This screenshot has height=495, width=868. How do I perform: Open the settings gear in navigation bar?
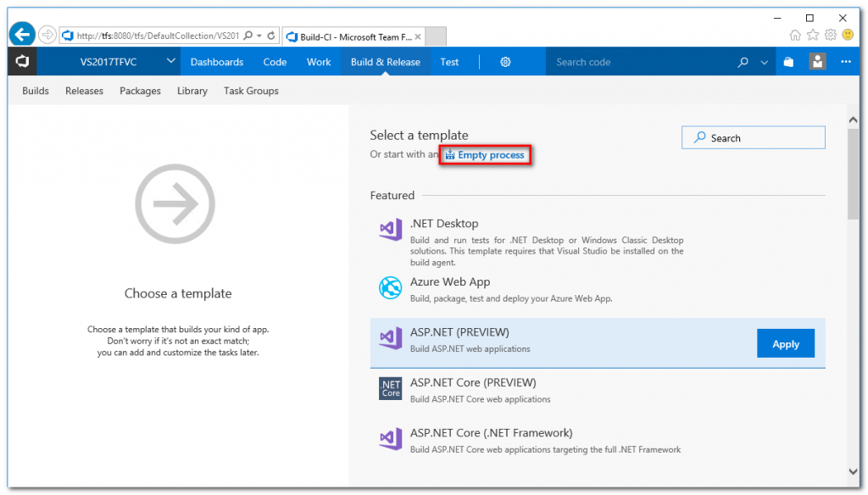[505, 62]
